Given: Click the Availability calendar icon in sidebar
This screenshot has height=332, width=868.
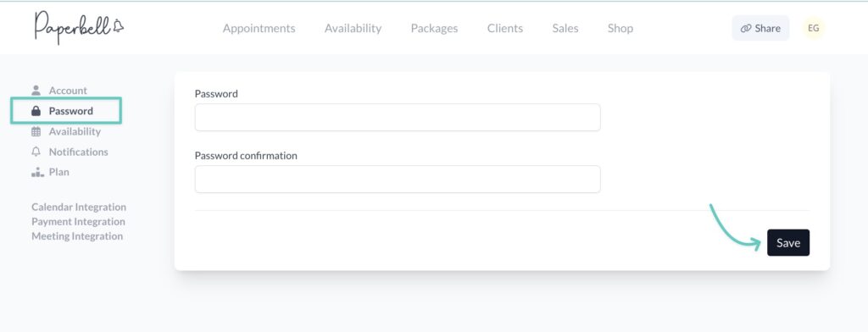Looking at the screenshot, I should [36, 131].
